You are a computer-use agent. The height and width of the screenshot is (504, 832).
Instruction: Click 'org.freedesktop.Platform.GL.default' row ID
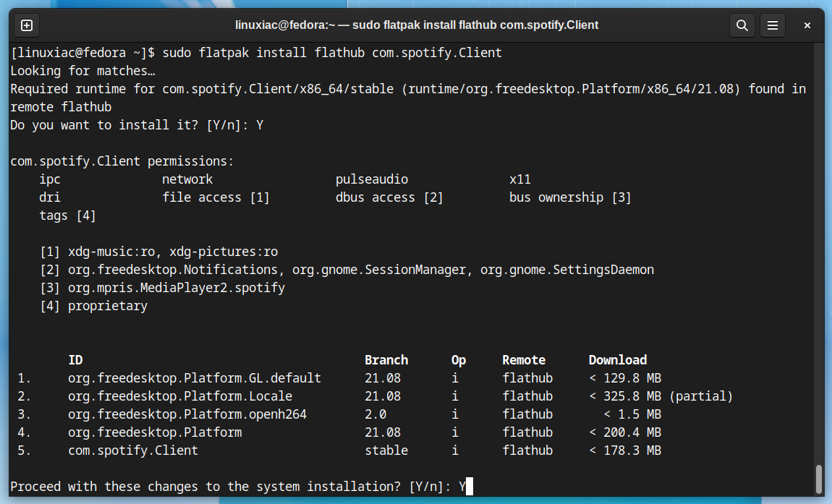coord(194,378)
